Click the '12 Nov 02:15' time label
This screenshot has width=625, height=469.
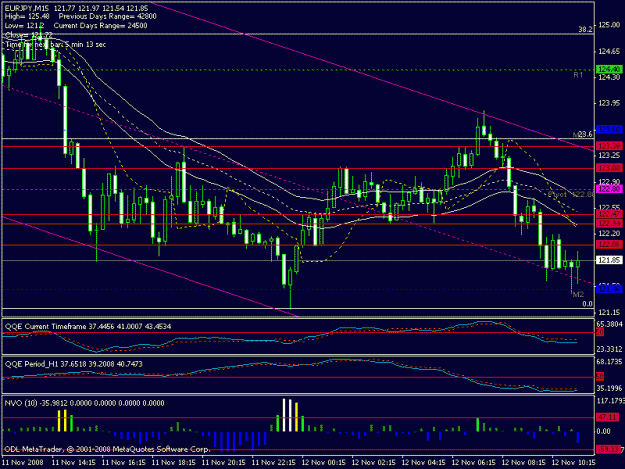click(x=373, y=463)
